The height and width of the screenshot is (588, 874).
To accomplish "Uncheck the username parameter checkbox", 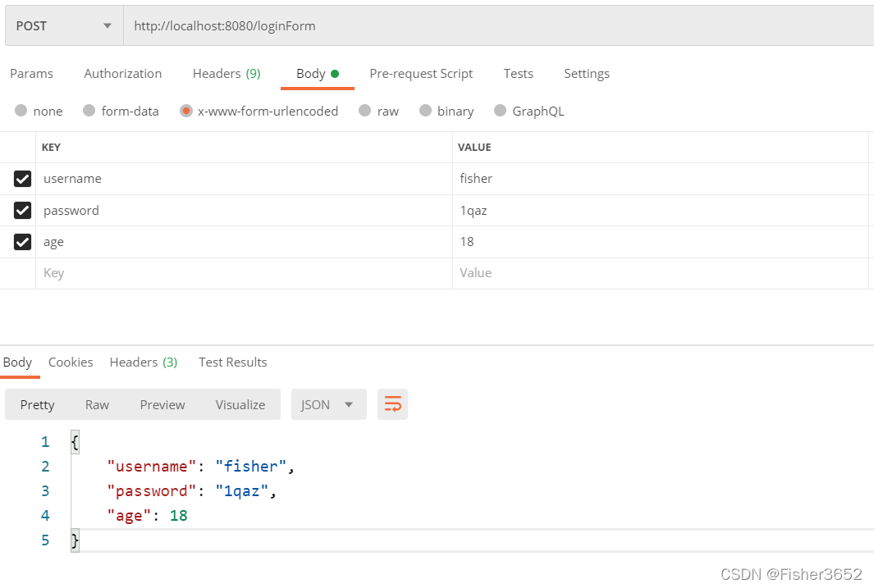I will coord(22,179).
